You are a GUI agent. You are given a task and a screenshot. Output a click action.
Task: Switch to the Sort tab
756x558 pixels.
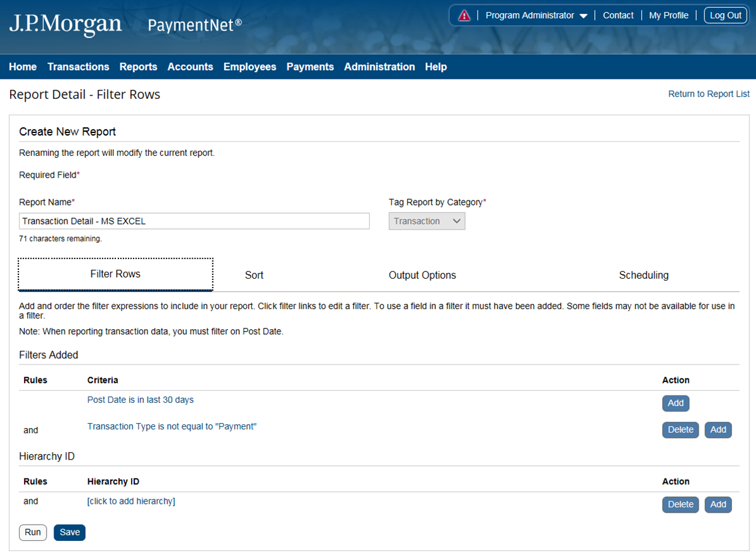click(254, 275)
